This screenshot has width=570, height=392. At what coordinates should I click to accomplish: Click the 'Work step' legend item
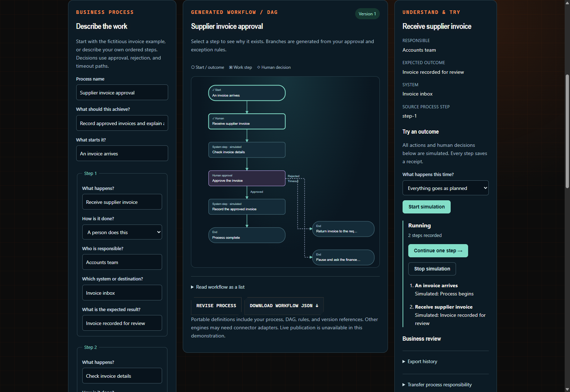pyautogui.click(x=240, y=67)
